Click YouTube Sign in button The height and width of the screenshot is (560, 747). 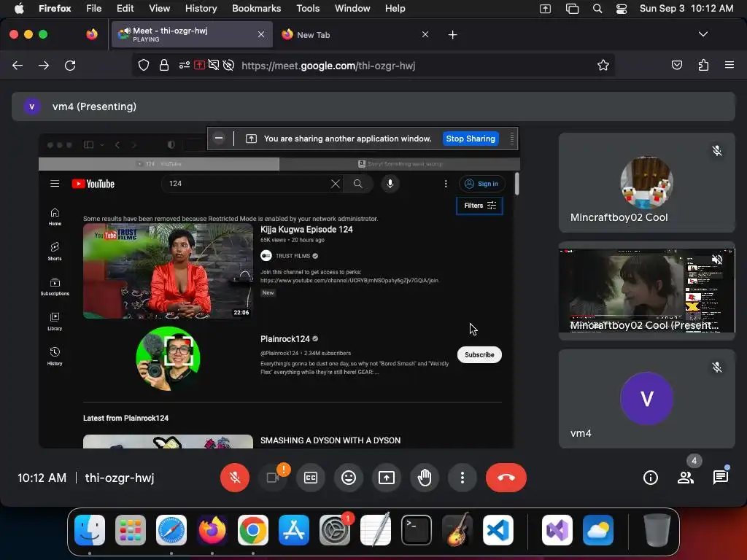(x=481, y=184)
